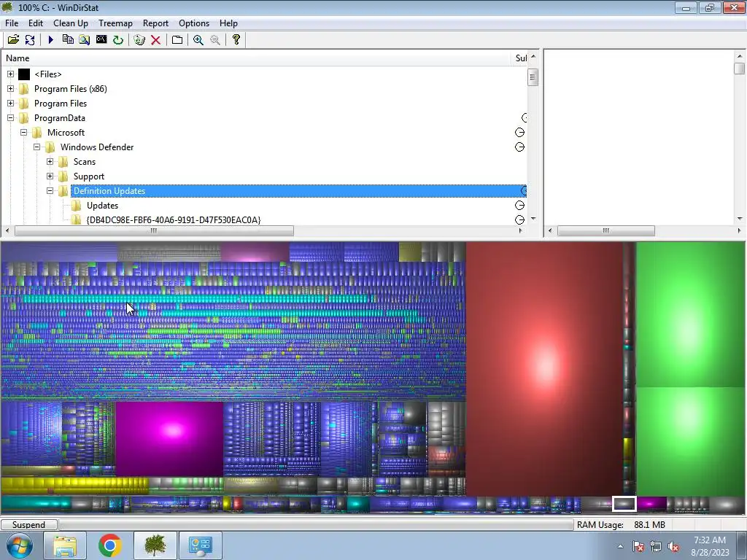
Task: Click the Control Panel taskbar icon
Action: 200,545
